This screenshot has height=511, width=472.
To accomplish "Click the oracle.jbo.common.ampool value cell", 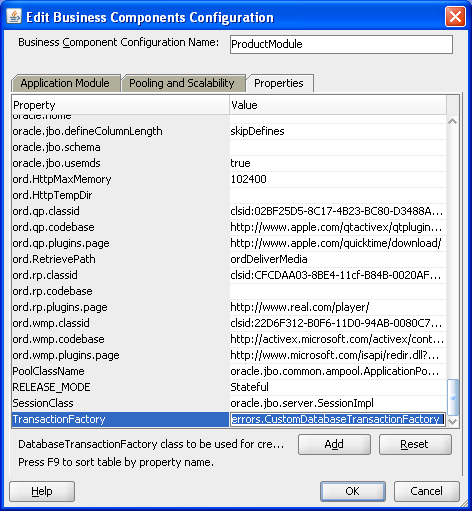I will (338, 371).
